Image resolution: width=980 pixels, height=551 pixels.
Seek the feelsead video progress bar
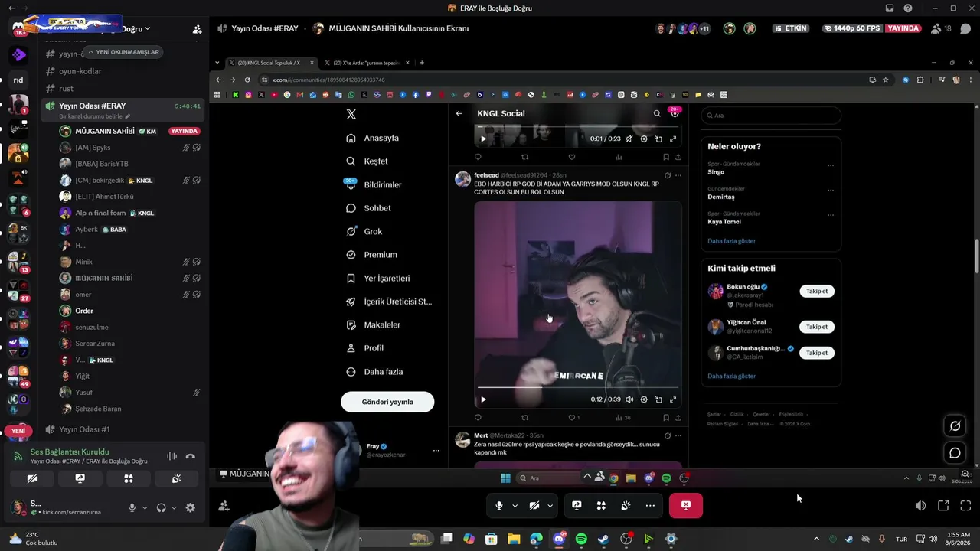tap(578, 388)
